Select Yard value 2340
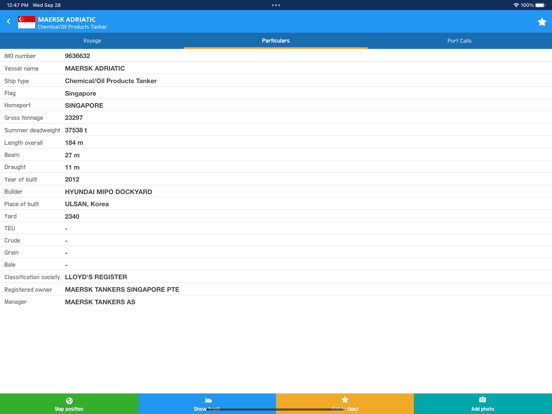This screenshot has width=552, height=414. [72, 217]
